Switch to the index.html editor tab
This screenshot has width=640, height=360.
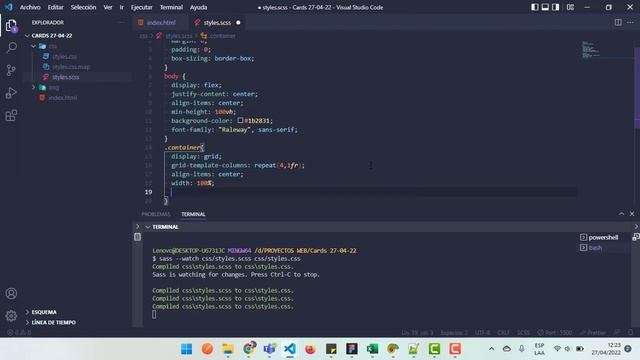pos(161,22)
